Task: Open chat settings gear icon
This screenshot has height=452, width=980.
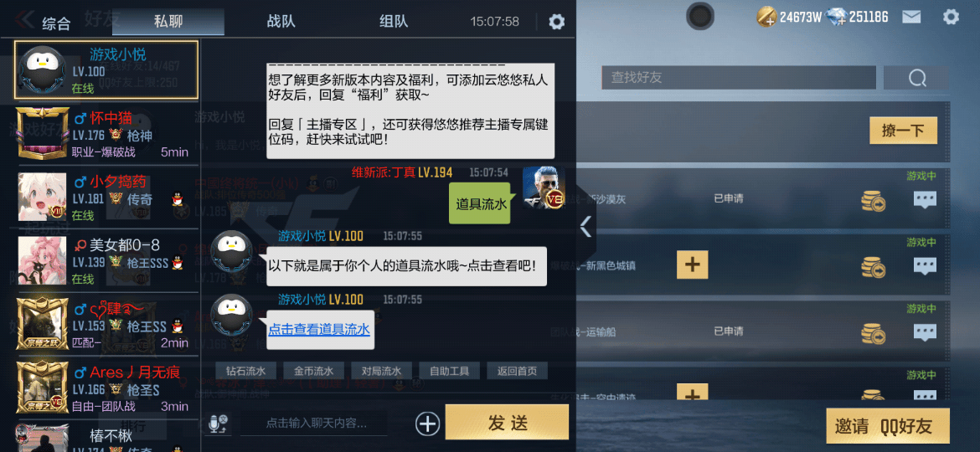Action: (x=556, y=22)
